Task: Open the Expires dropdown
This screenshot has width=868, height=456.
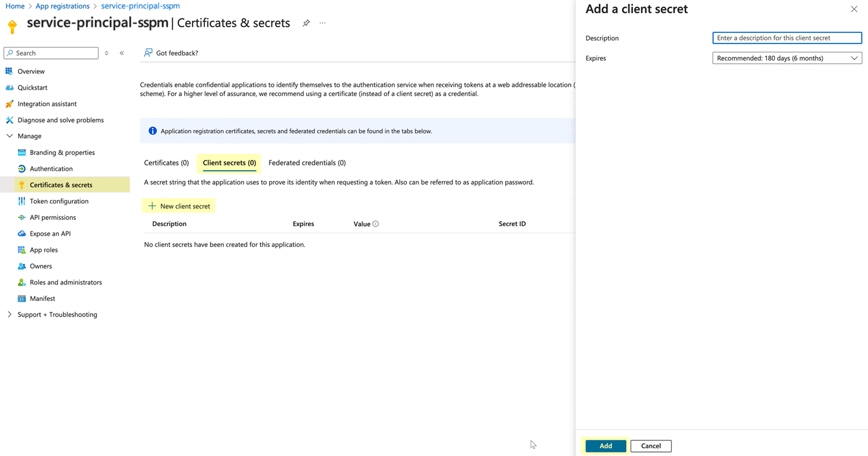Action: tap(787, 58)
